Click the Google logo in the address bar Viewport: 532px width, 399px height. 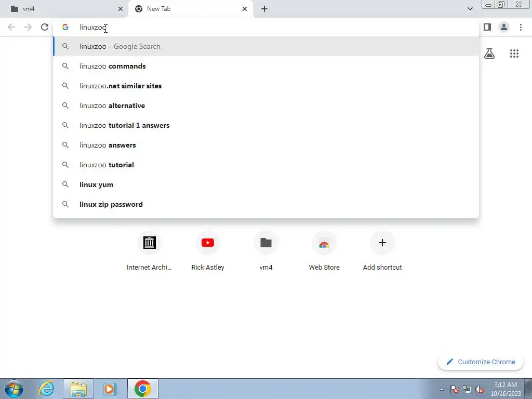click(x=65, y=27)
